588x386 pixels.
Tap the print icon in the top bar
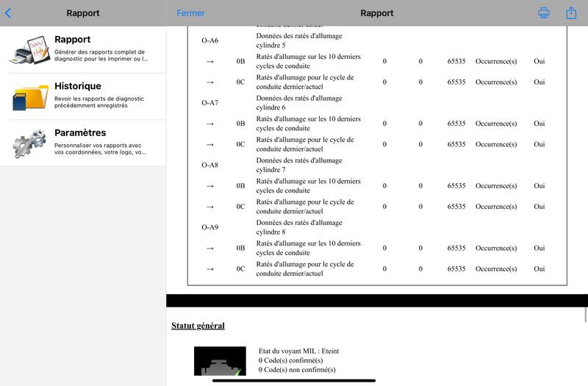[x=544, y=13]
